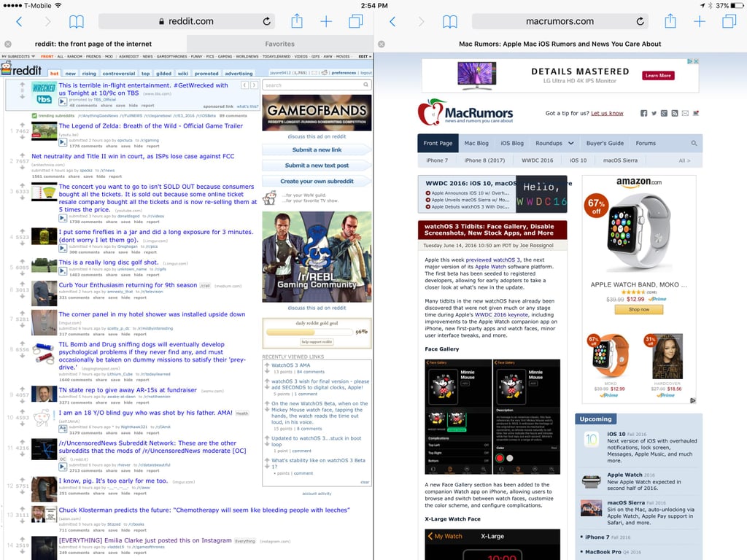This screenshot has height=560, width=747.
Task: Downvote the Legend of Zelda trailer post
Action: click(x=23, y=137)
